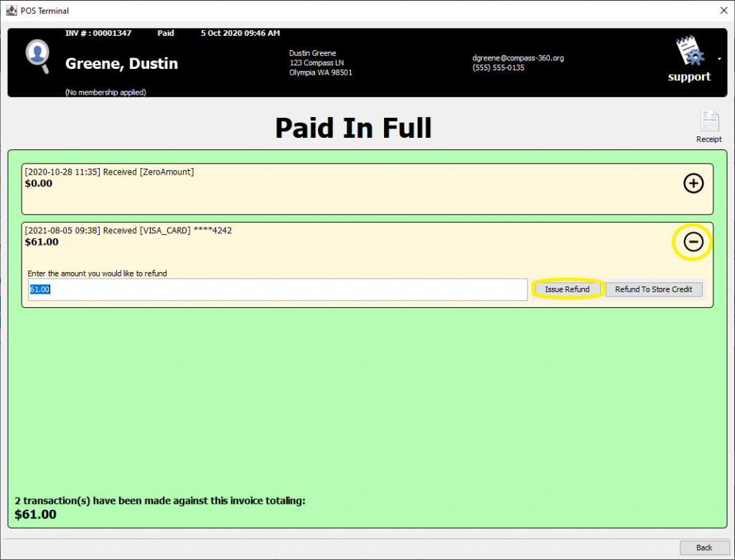Image resolution: width=735 pixels, height=560 pixels.
Task: Expand the ZeroAmount transaction with plus icon
Action: point(693,183)
